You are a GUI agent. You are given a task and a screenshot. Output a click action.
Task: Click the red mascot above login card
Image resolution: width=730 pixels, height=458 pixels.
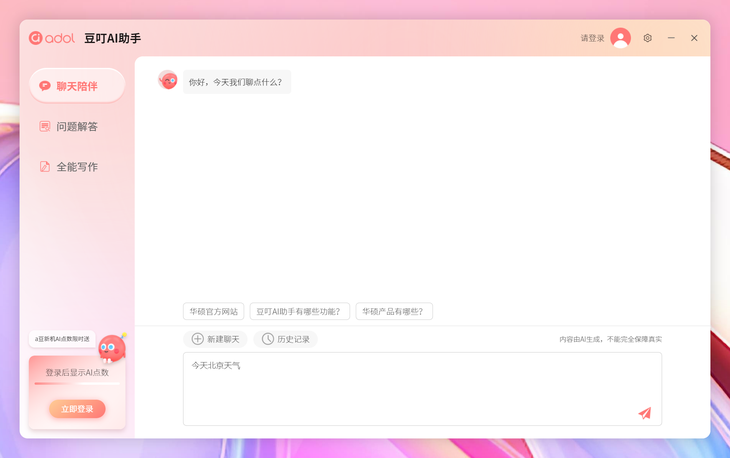point(112,348)
